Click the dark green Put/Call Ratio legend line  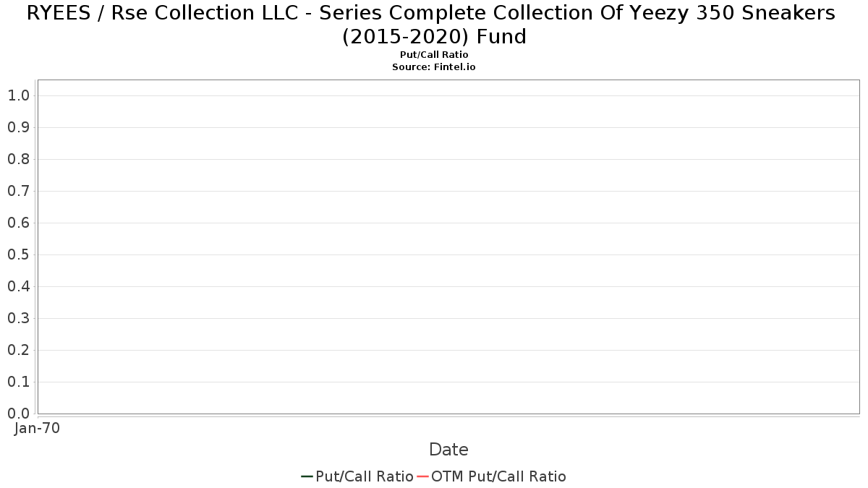[307, 476]
